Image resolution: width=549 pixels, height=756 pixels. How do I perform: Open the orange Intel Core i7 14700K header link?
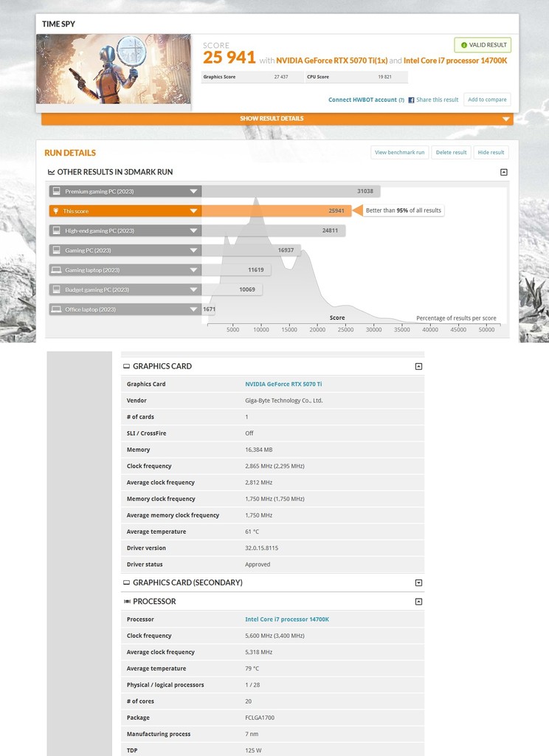tap(455, 61)
